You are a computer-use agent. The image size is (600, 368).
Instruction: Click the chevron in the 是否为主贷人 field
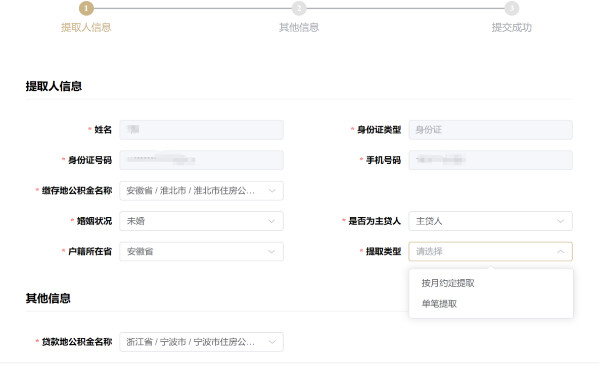click(561, 221)
